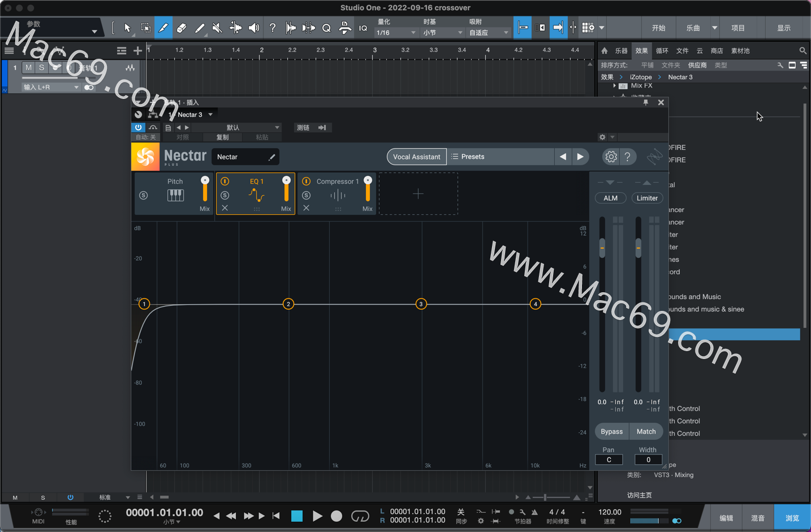Screen dimensions: 811x532
Task: Solo the Pitch module
Action: [x=143, y=195]
